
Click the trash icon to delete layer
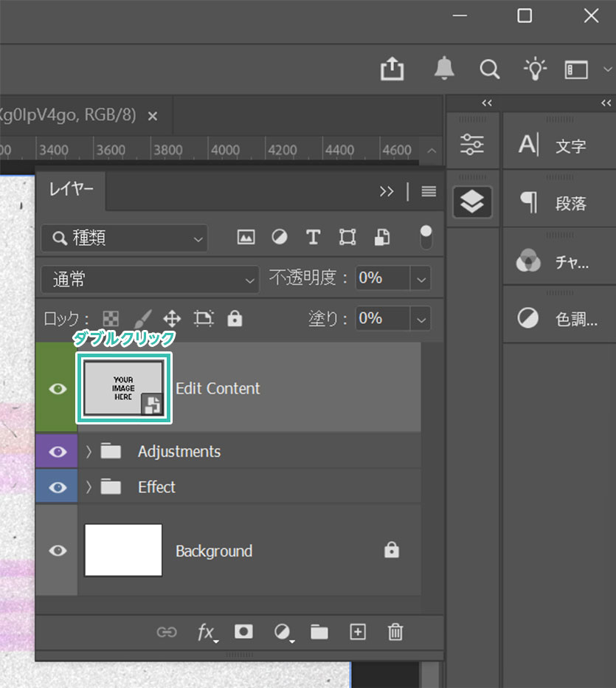click(395, 632)
